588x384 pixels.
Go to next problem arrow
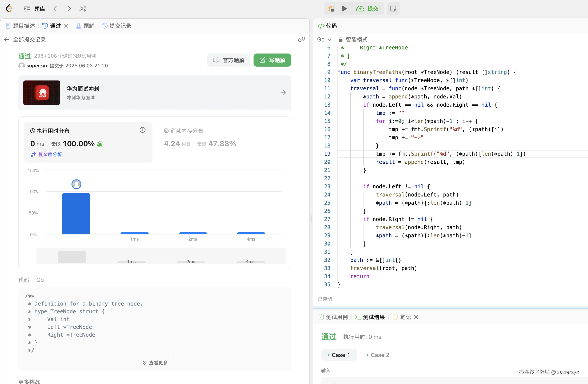point(69,9)
